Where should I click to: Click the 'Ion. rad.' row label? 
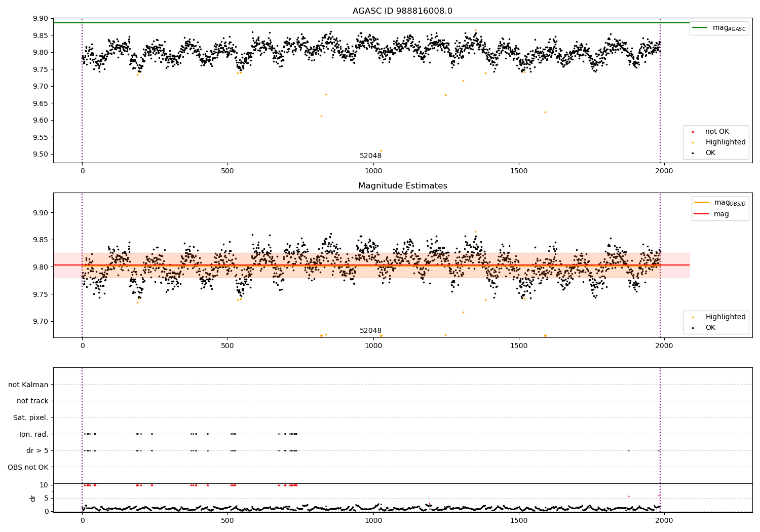click(x=34, y=434)
